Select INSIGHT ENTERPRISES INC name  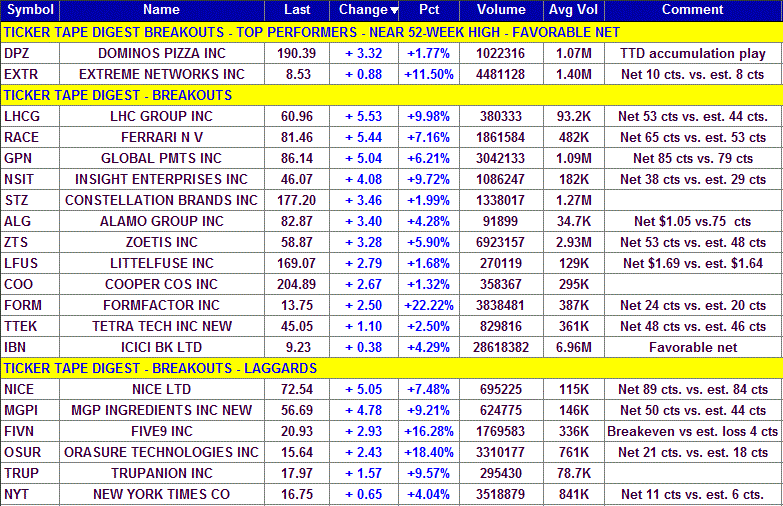coord(162,179)
